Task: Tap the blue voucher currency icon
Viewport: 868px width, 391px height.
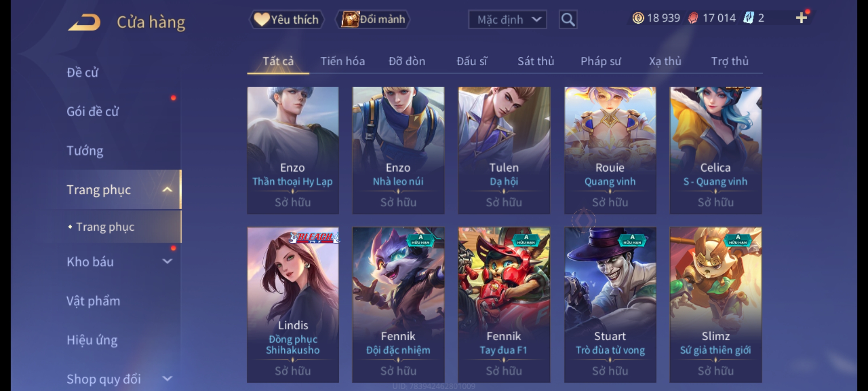Action: pos(748,18)
